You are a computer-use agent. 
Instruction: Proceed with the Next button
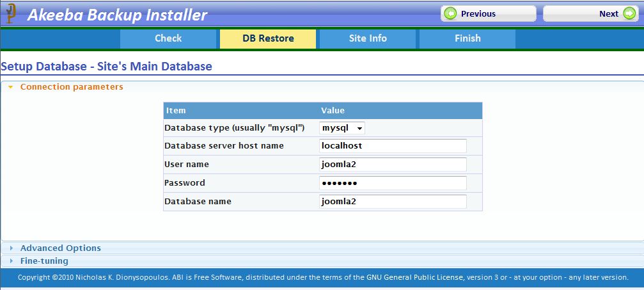(x=591, y=14)
